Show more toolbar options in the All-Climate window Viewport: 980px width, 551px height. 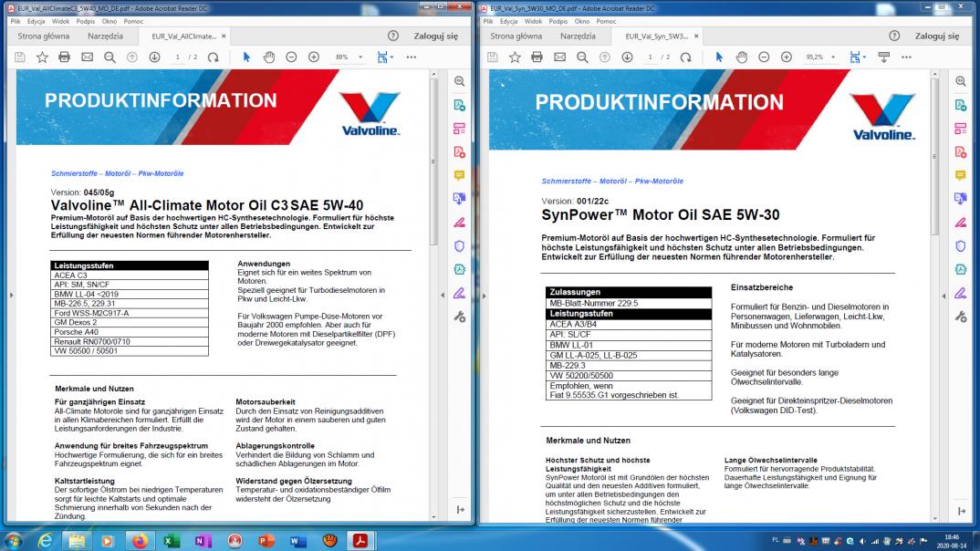[x=412, y=57]
